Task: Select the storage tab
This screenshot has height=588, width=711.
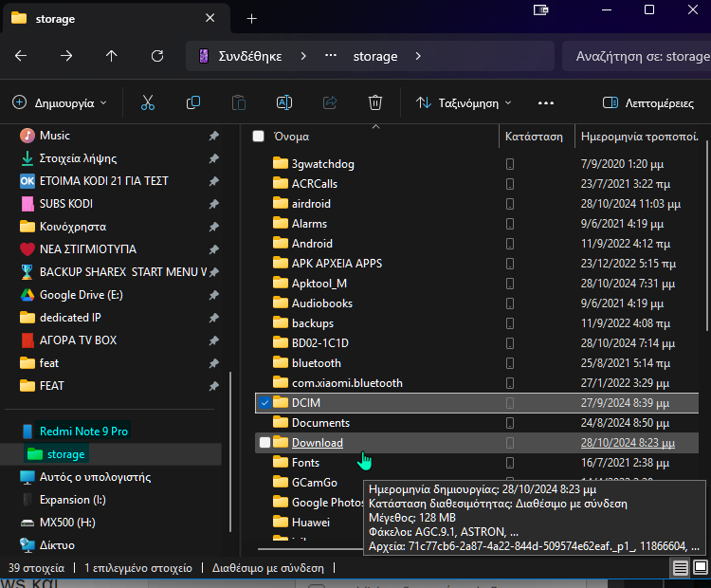Action: pos(116,19)
